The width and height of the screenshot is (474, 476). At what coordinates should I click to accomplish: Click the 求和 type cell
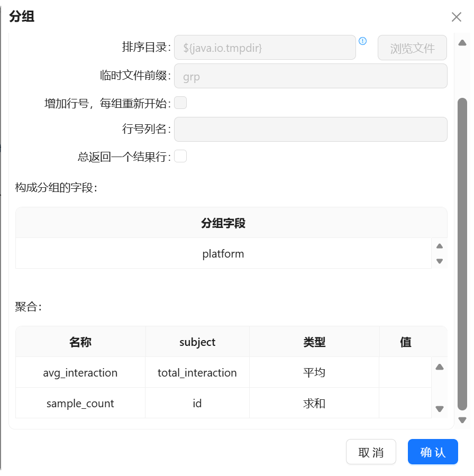[x=314, y=403]
